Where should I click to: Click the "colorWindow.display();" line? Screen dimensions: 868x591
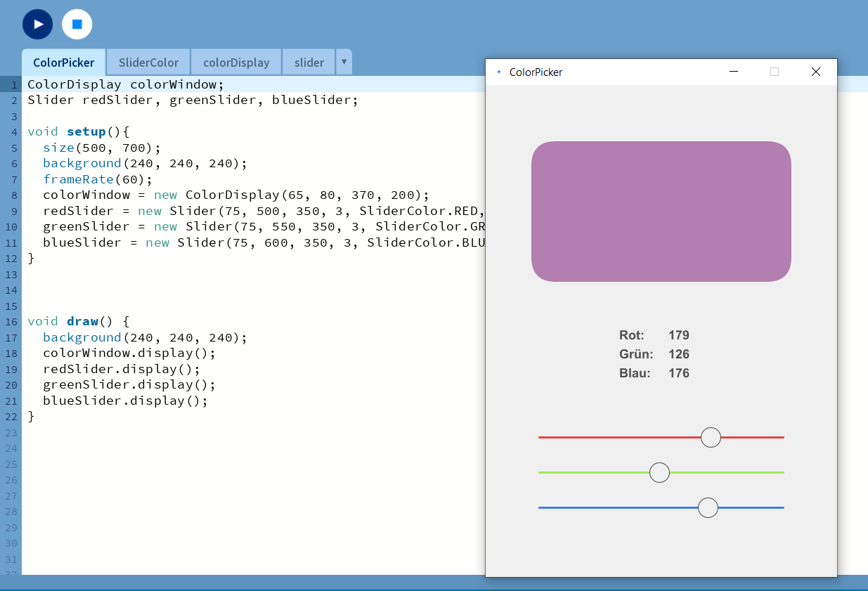[129, 353]
